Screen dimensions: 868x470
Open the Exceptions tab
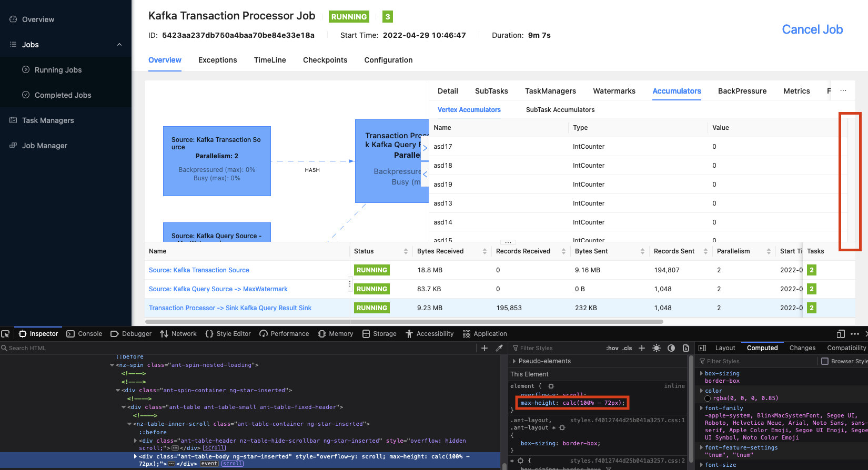218,60
